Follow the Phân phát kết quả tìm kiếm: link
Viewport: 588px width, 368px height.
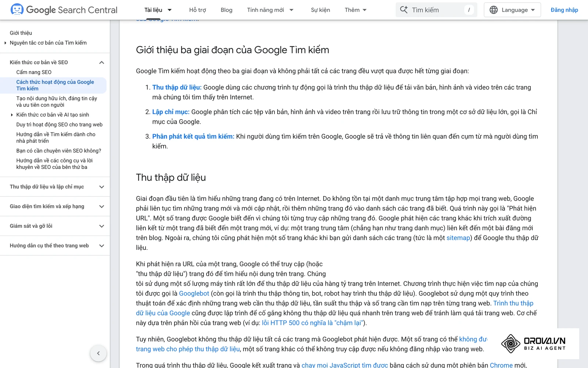(x=193, y=137)
